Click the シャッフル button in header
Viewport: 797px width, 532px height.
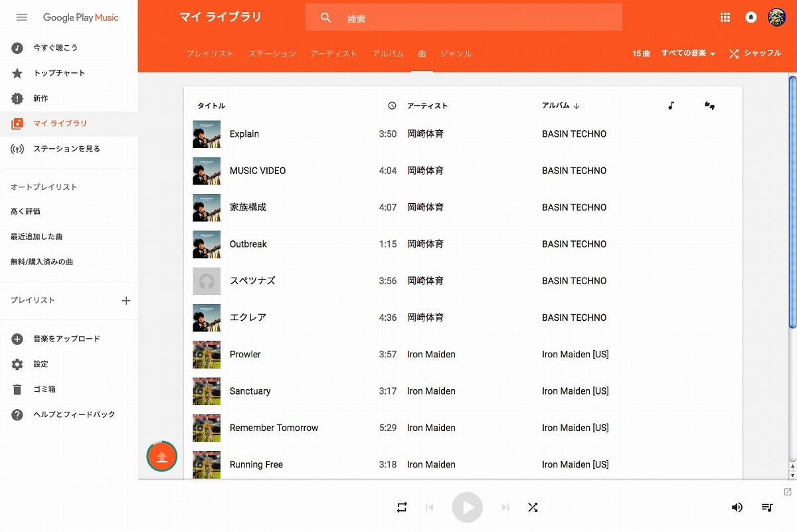coord(755,54)
